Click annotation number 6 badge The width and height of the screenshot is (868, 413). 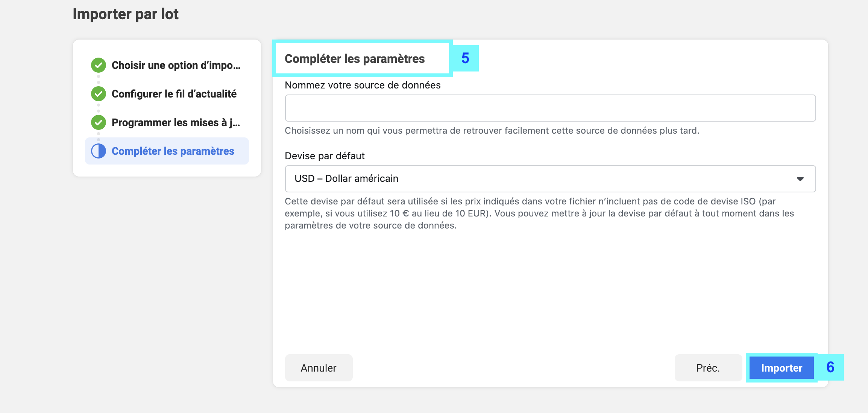point(830,367)
